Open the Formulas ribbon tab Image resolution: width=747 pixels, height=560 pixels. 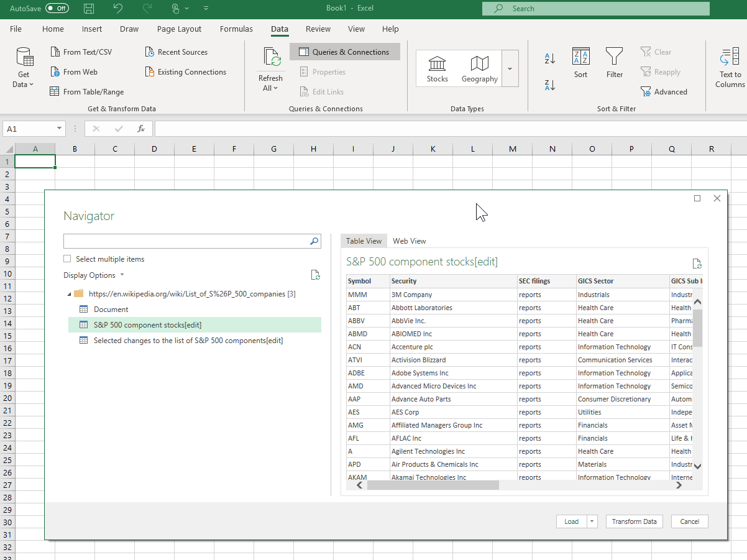[x=236, y=29]
